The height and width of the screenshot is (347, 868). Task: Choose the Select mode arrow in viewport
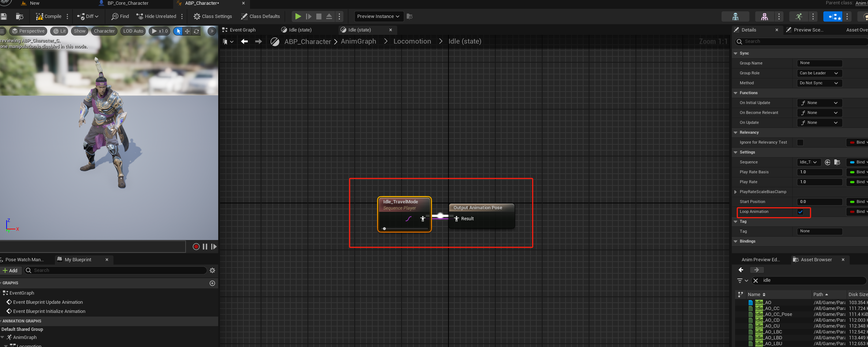tap(178, 31)
